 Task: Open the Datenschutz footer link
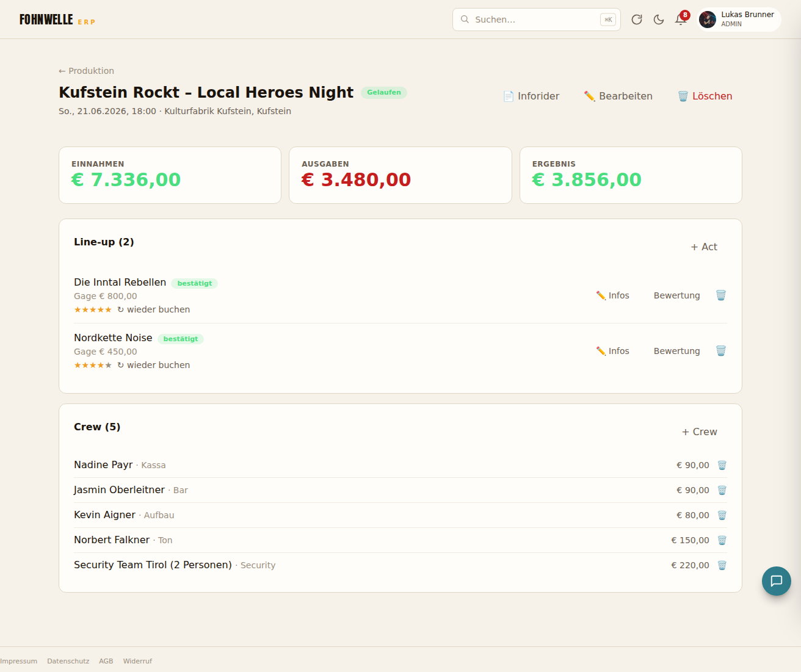click(68, 661)
